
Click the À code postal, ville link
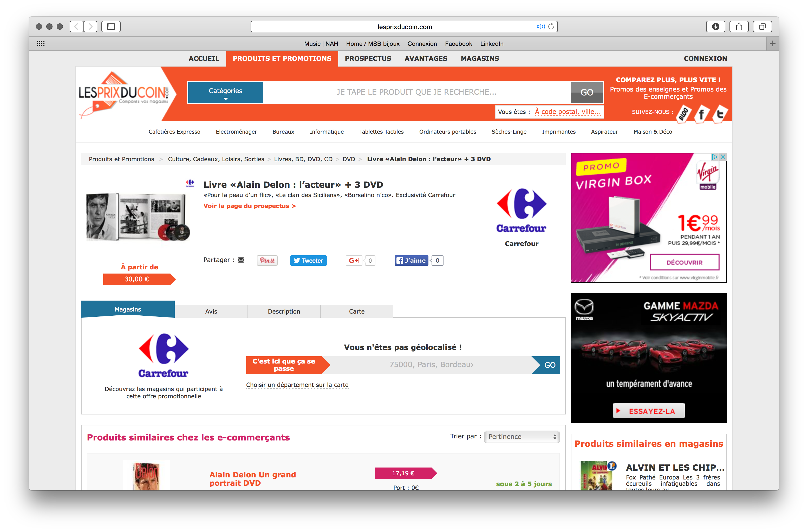[568, 112]
